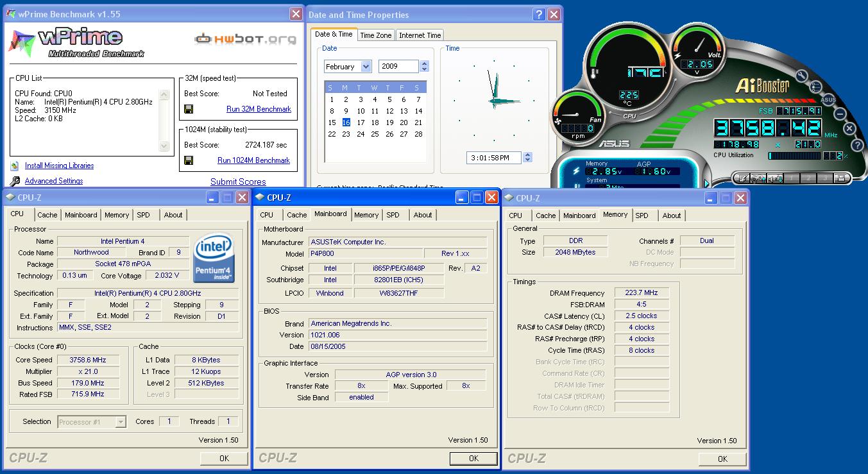Click the BIOS Version value 1021.006
868x474 pixels.
(x=398, y=335)
